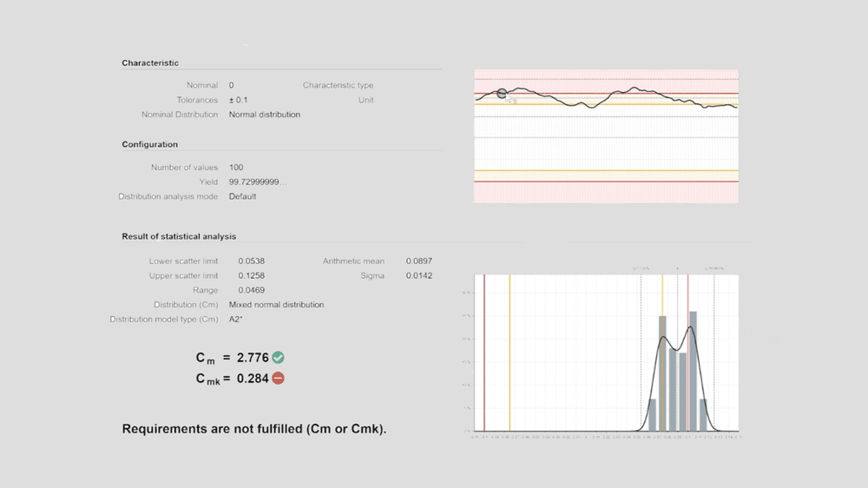Click the Nominal Distribution label
The height and width of the screenshot is (488, 868).
pos(180,115)
